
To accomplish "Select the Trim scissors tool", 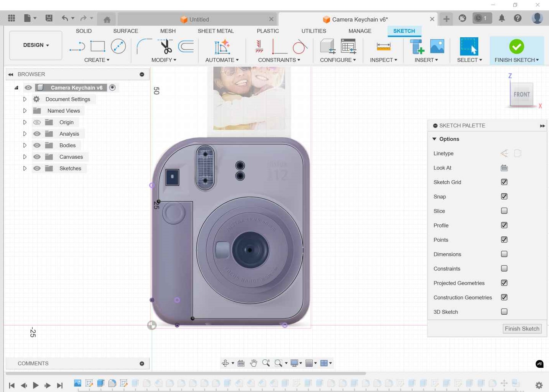I will tap(166, 47).
